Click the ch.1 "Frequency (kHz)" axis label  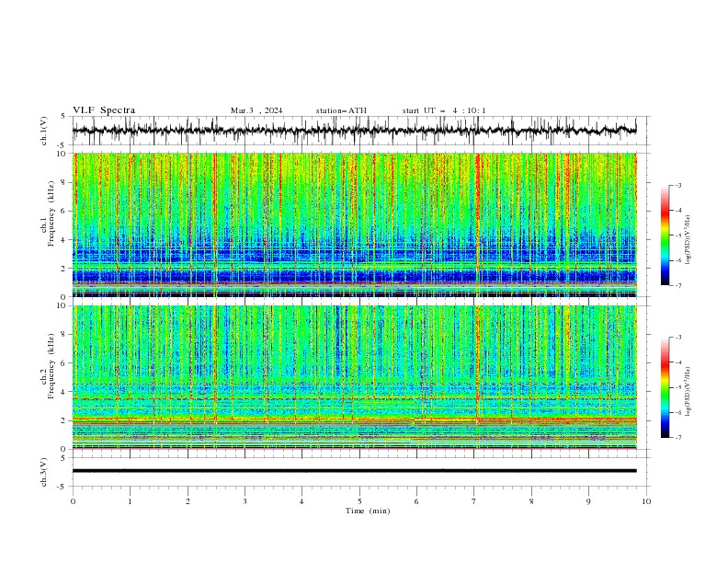coord(52,214)
